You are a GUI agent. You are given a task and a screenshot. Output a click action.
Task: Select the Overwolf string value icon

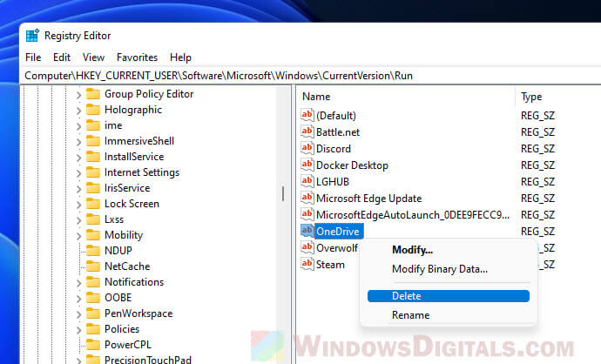(307, 247)
